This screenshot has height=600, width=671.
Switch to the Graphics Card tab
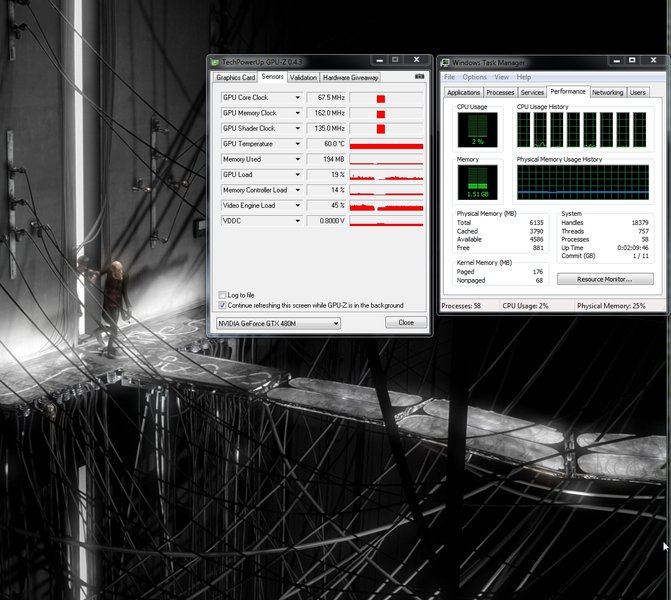click(x=235, y=77)
